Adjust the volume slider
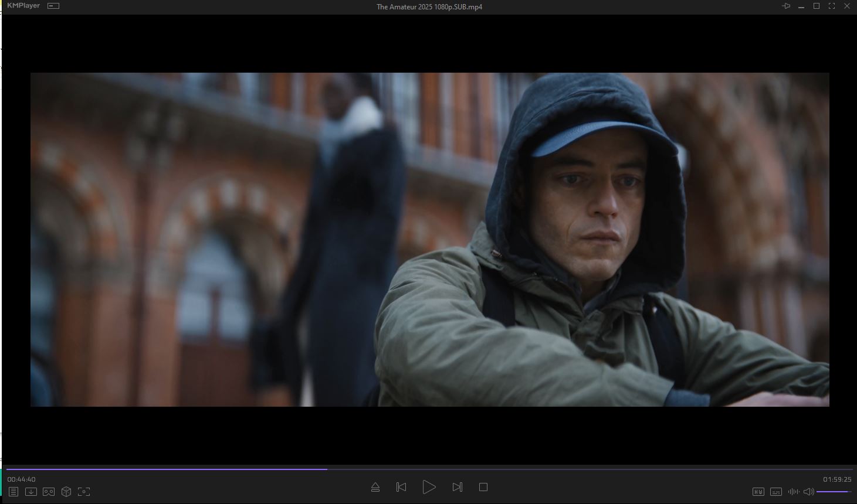 [x=833, y=492]
